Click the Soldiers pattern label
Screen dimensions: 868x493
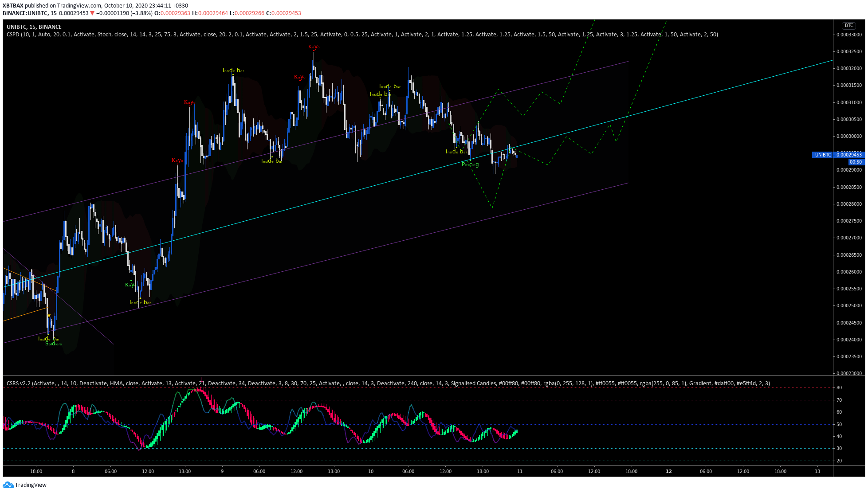54,344
